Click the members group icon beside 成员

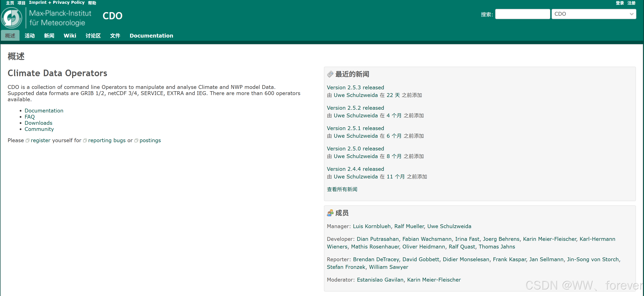(330, 213)
